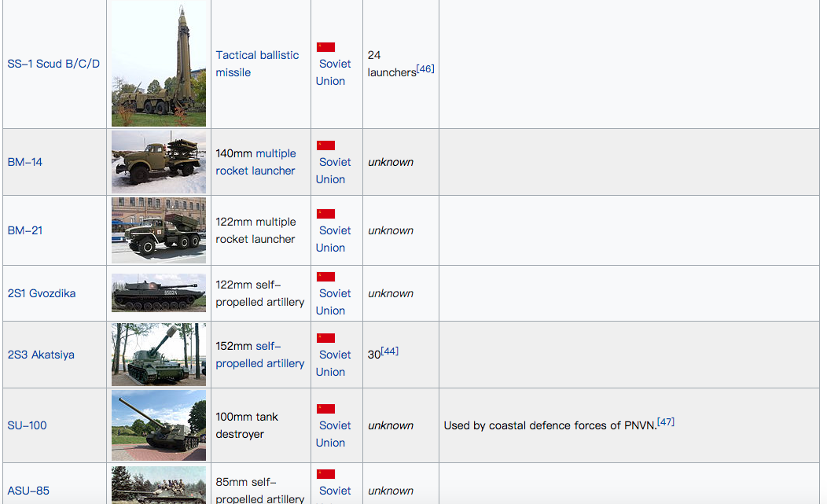Screen dimensions: 827x504
Task: Open Soviet Union link in 2S3 Akatsiya row
Action: pyautogui.click(x=333, y=363)
